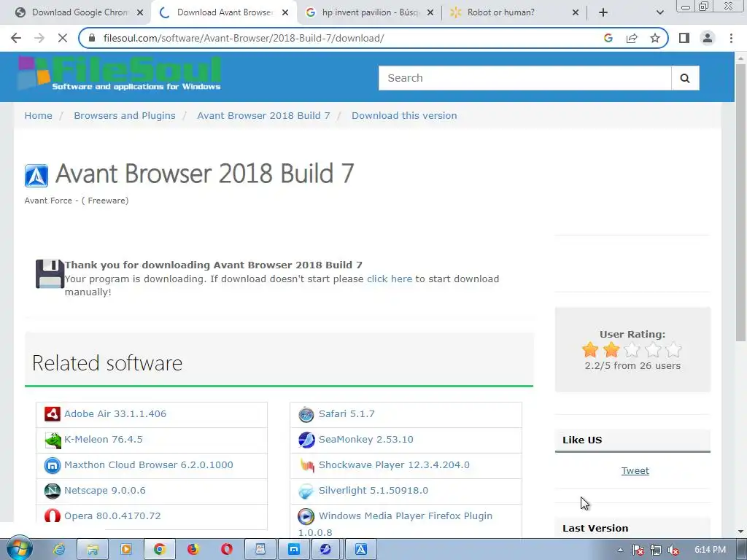Screen dimensions: 747x560
Task: Switch to Download Google Chrome tab
Action: coord(80,12)
